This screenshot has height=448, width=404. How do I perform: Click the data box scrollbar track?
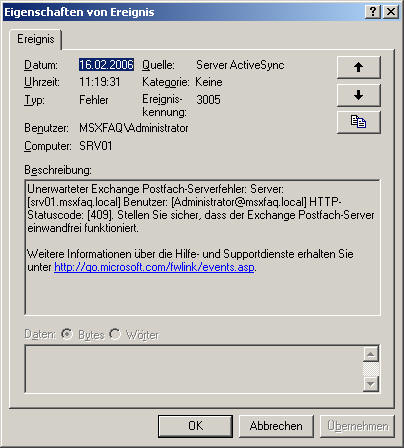(371, 369)
